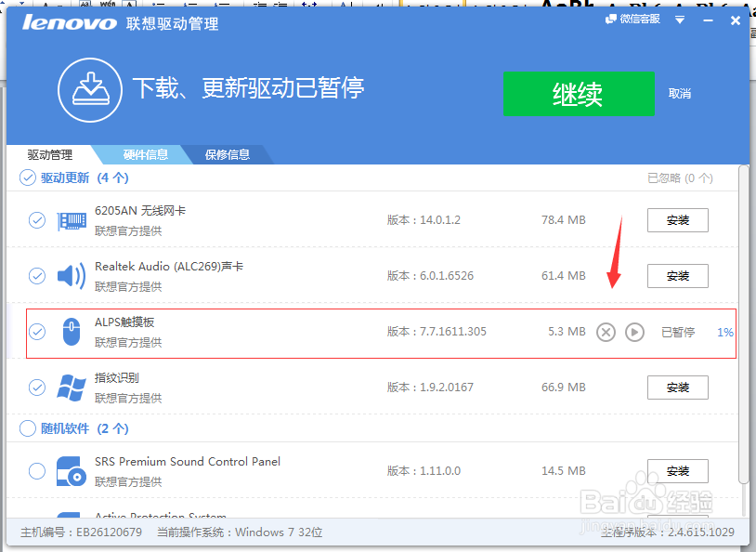This screenshot has height=552, width=756.
Task: Resume the ALPS触摸板 download with play icon
Action: [x=634, y=332]
